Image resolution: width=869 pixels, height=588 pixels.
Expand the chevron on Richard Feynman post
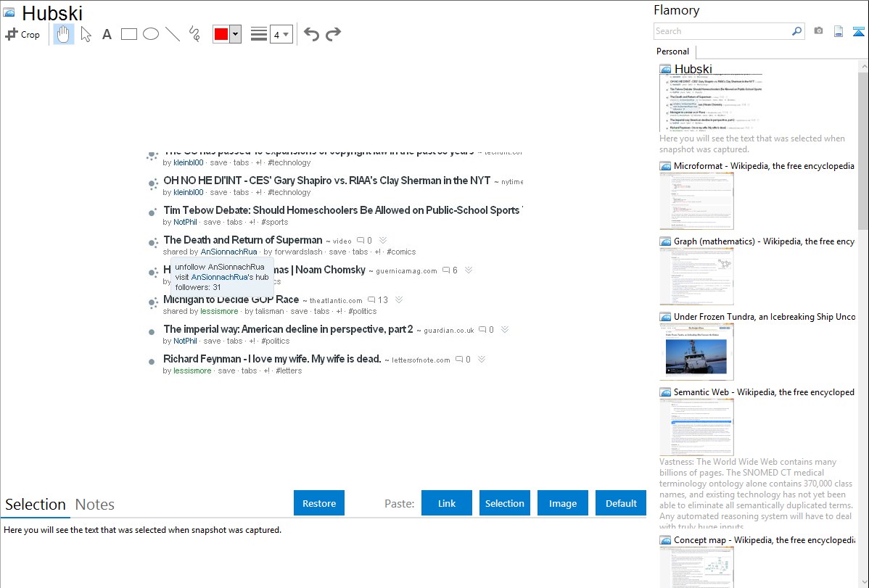click(482, 359)
